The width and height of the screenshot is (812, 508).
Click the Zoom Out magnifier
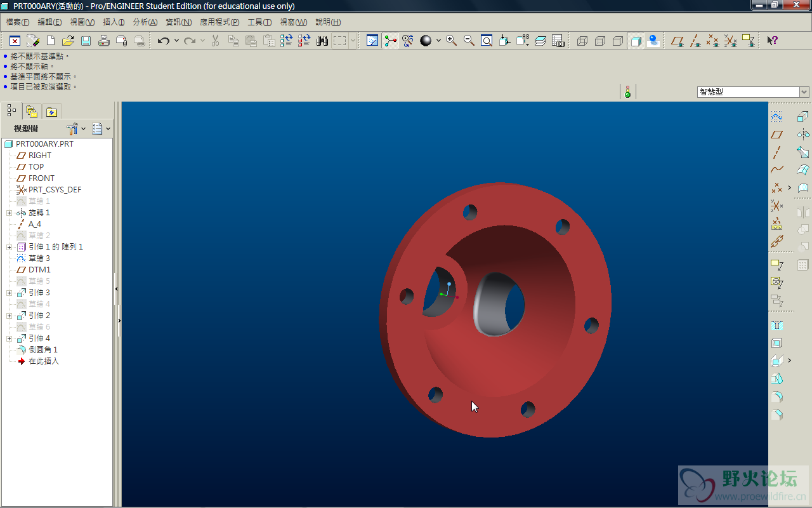(469, 41)
